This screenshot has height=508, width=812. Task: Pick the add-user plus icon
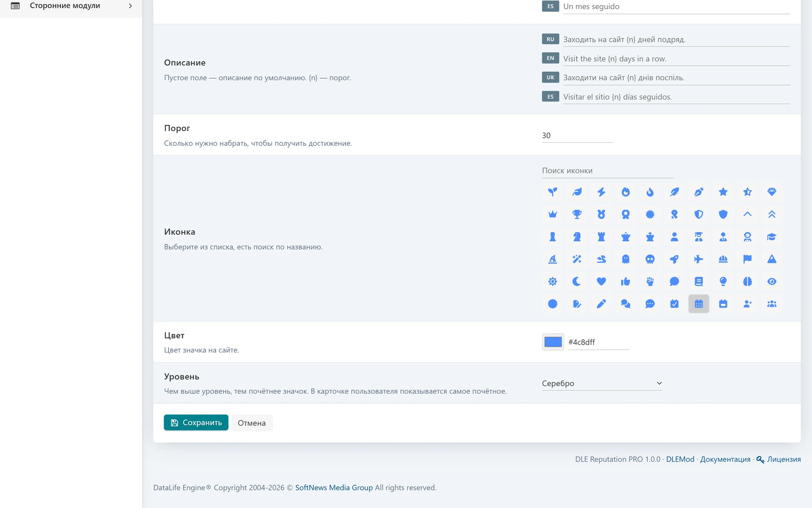(748, 304)
